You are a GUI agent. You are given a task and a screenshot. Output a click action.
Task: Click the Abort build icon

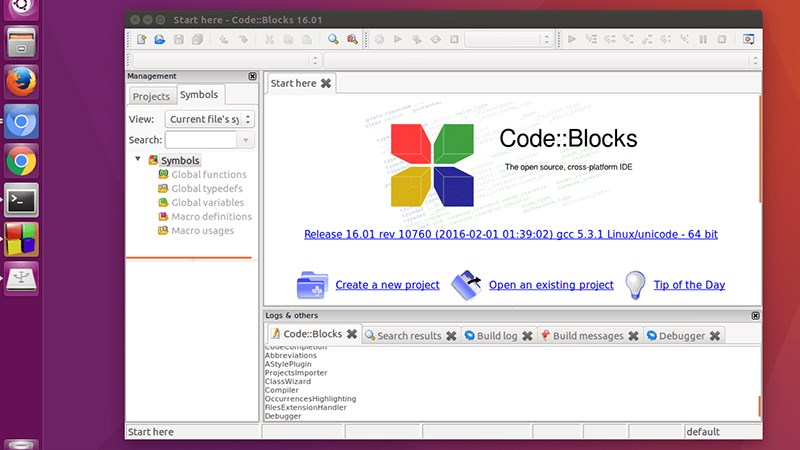point(454,39)
